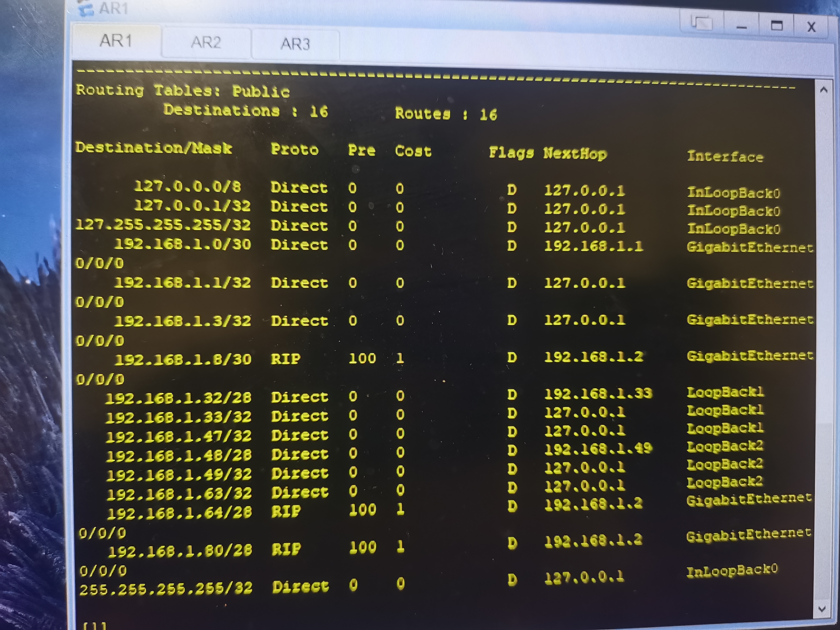The image size is (840, 630).
Task: Click LoopBack2 in 192.168.1.48/28 row
Action: [725, 446]
